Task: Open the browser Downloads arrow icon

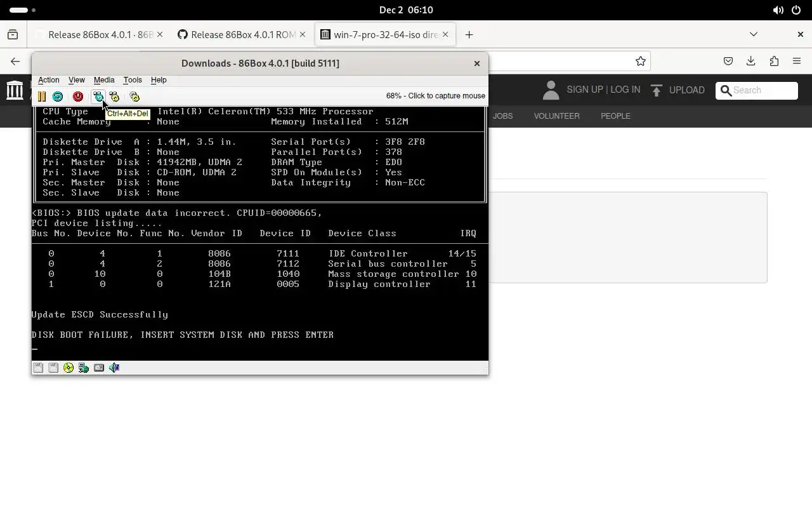Action: (x=751, y=61)
